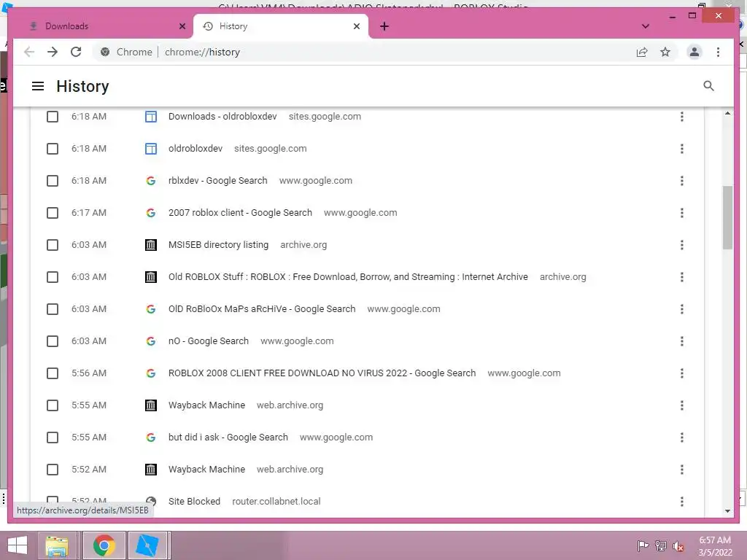Open the but did i ask search link
This screenshot has height=560, width=747.
[228, 437]
